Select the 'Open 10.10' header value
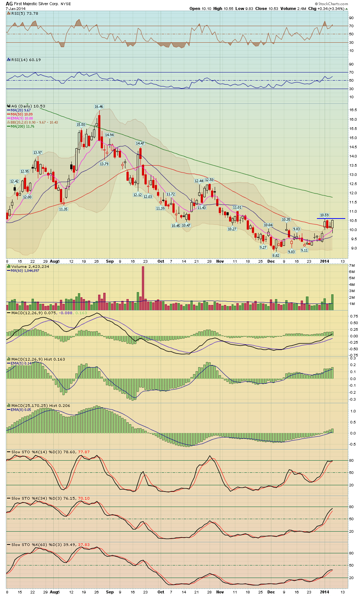Image resolution: width=364 pixels, height=596 pixels. click(200, 8)
